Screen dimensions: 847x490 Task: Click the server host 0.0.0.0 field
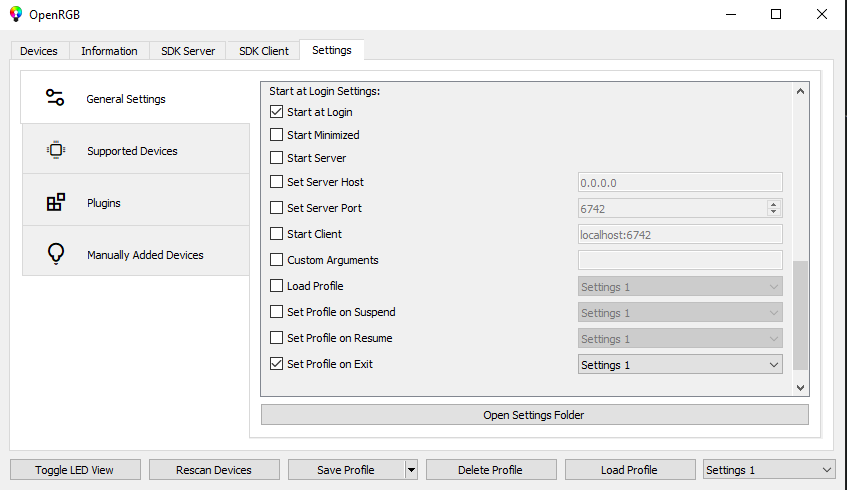tap(680, 182)
